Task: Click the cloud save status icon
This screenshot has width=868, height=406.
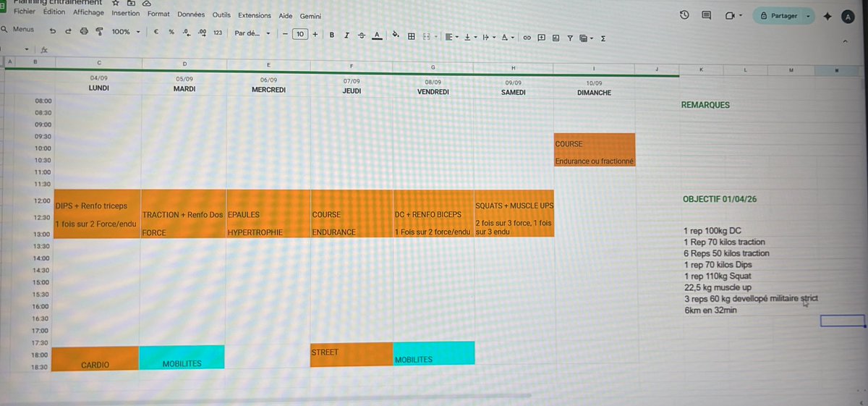Action: [x=147, y=3]
